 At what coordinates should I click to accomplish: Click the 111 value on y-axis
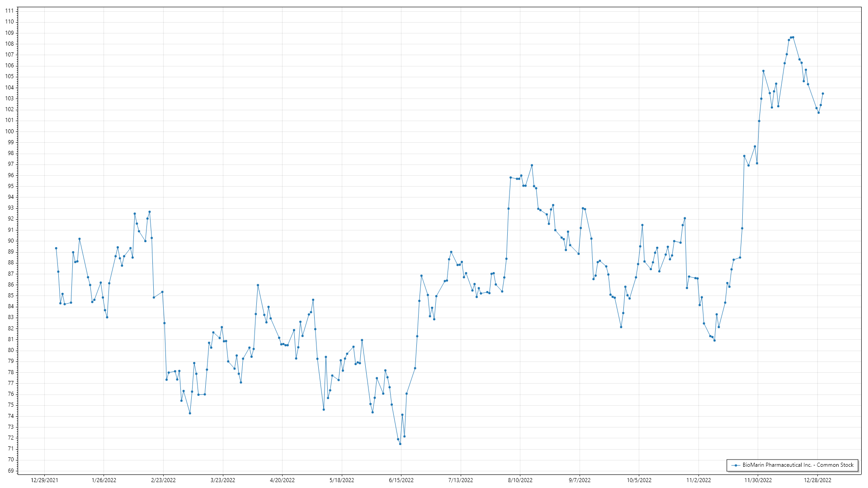[9, 11]
